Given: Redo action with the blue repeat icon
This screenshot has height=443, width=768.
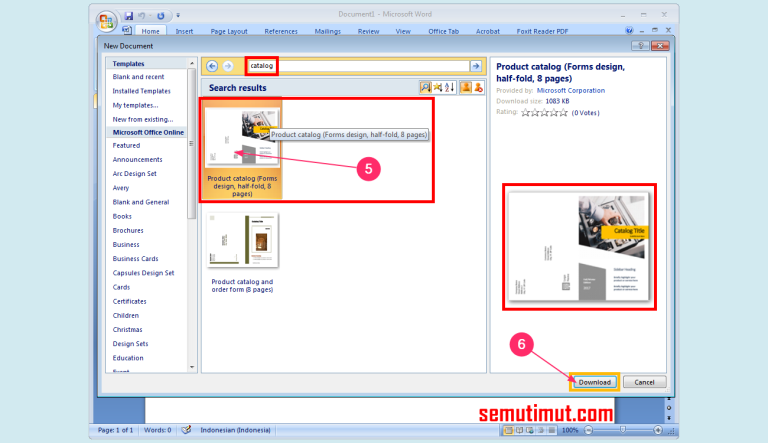Looking at the screenshot, I should (x=160, y=16).
